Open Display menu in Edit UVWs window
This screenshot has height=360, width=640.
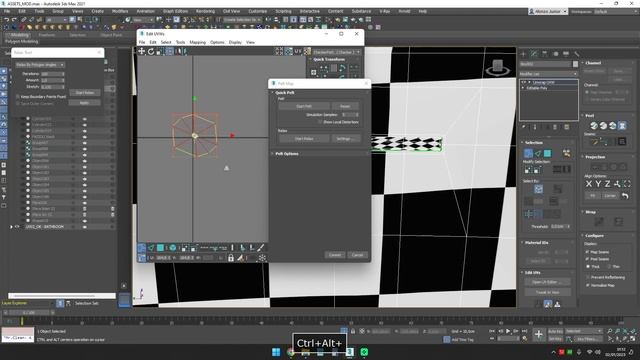pyautogui.click(x=235, y=42)
